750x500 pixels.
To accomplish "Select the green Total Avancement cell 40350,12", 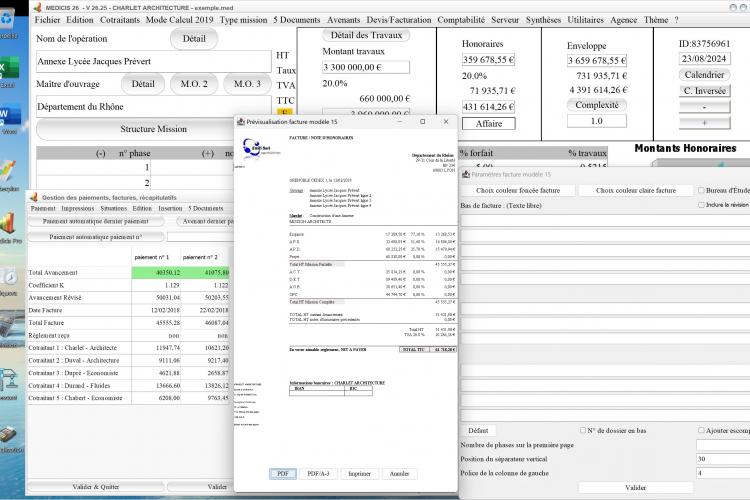I will coord(156,273).
